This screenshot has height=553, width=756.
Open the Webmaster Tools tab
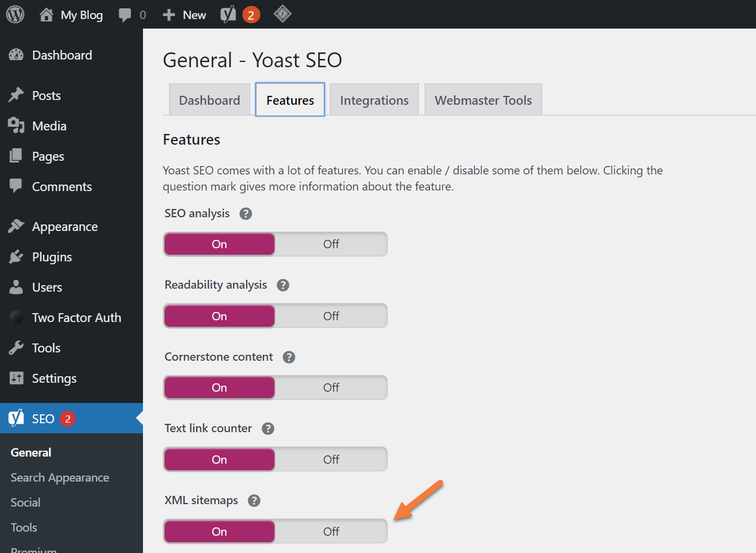[x=483, y=100]
